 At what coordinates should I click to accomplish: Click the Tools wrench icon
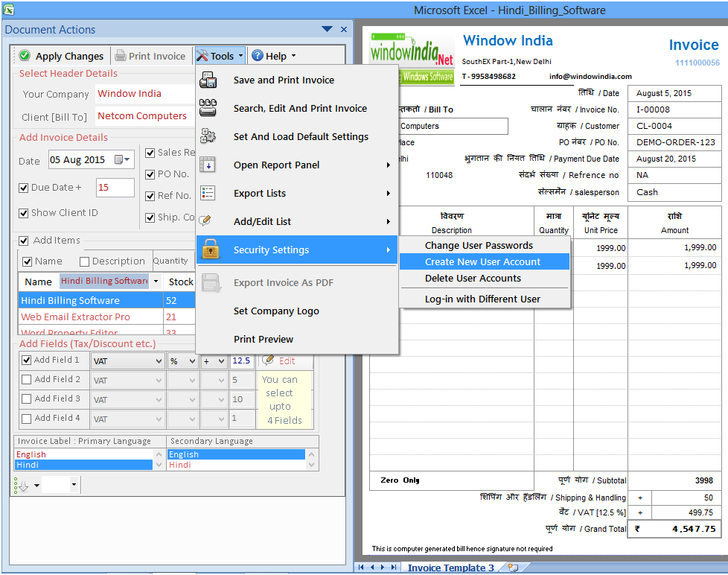(202, 56)
